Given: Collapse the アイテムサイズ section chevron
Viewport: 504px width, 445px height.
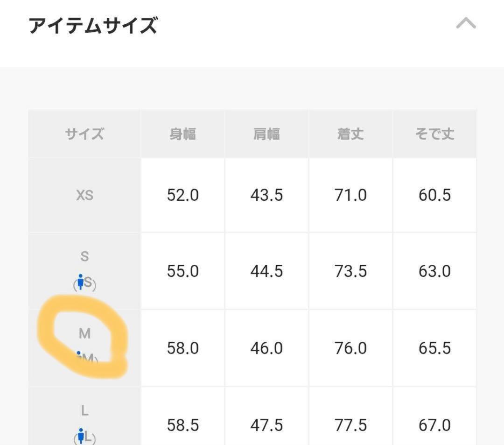Looking at the screenshot, I should pos(466,24).
